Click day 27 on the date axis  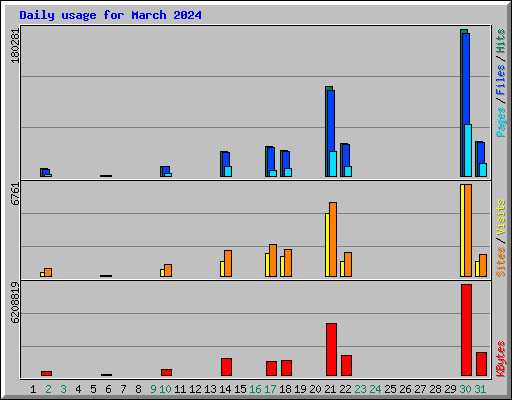tap(420, 389)
